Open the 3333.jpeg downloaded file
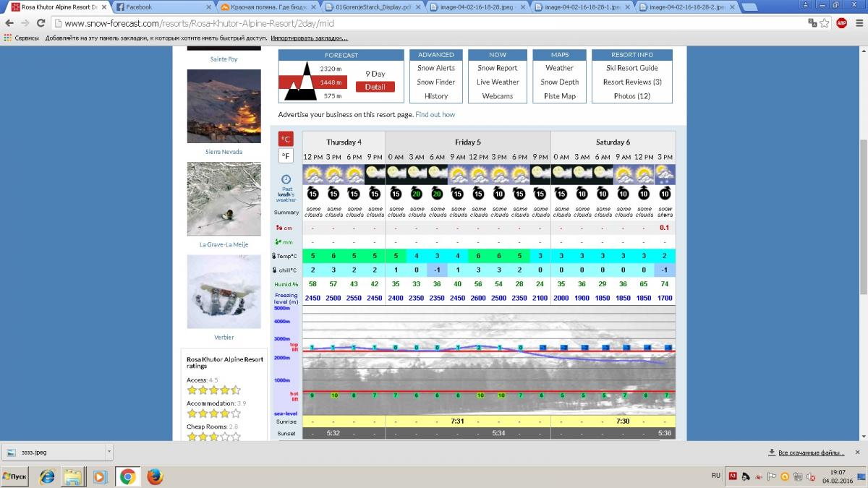This screenshot has height=488, width=868. point(52,453)
